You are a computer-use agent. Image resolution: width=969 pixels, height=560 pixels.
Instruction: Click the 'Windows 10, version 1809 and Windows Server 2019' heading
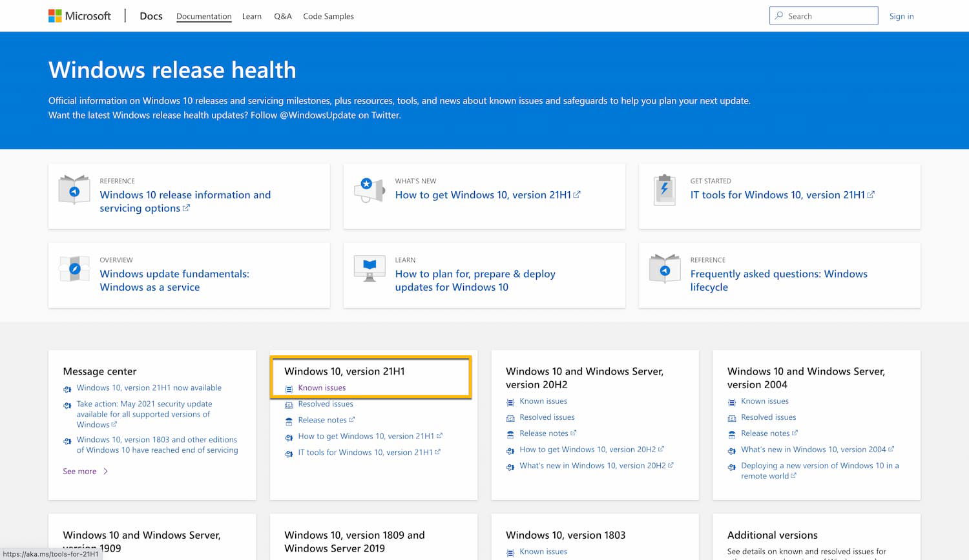pyautogui.click(x=355, y=541)
